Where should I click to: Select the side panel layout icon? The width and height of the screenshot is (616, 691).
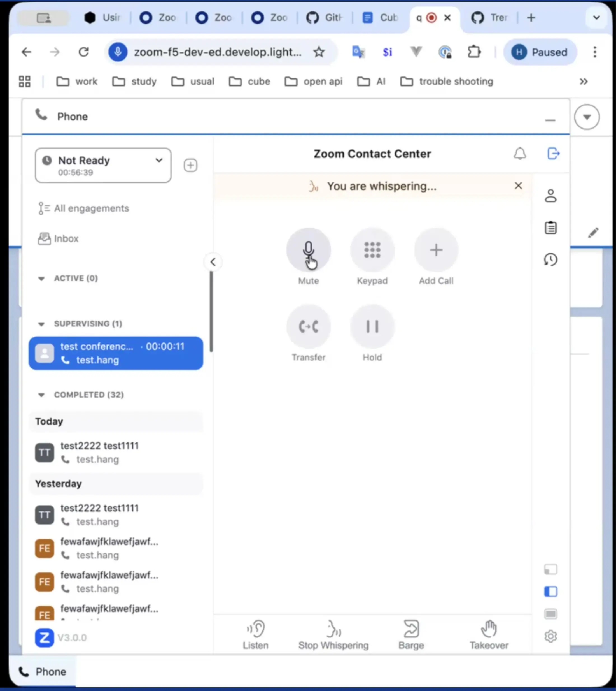551,592
